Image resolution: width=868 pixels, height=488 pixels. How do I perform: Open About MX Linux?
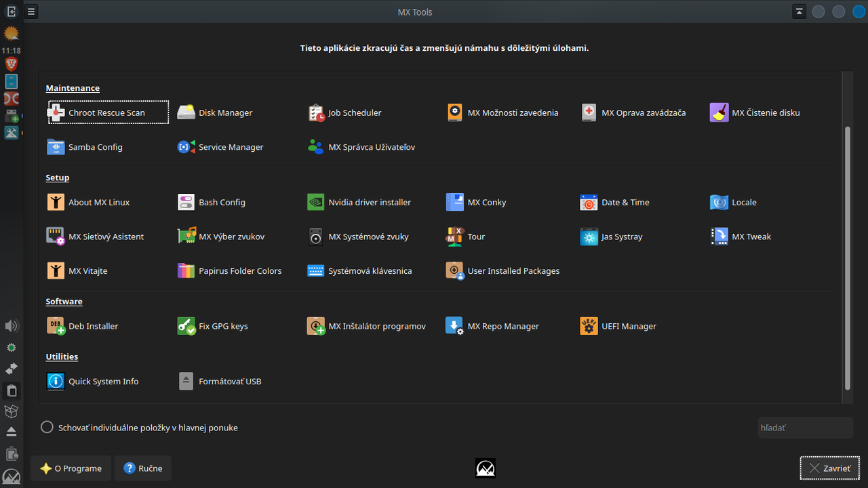coord(88,202)
